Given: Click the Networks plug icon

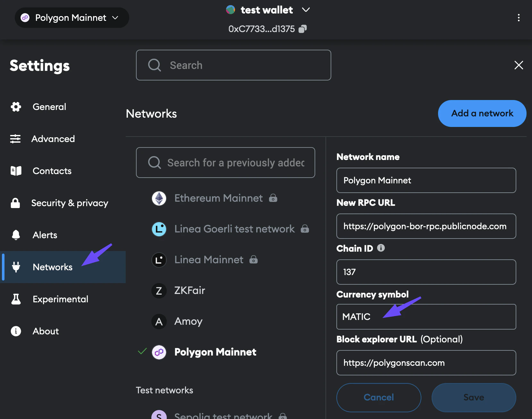Looking at the screenshot, I should pos(16,267).
